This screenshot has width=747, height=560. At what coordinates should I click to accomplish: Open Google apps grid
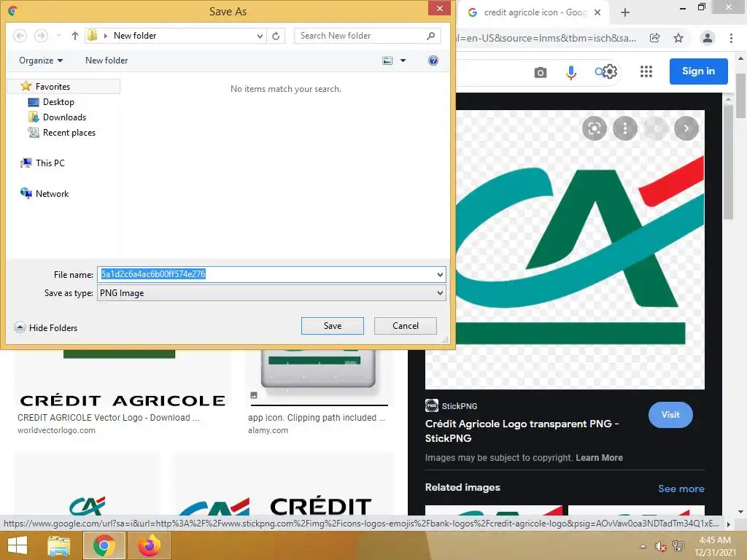[646, 72]
